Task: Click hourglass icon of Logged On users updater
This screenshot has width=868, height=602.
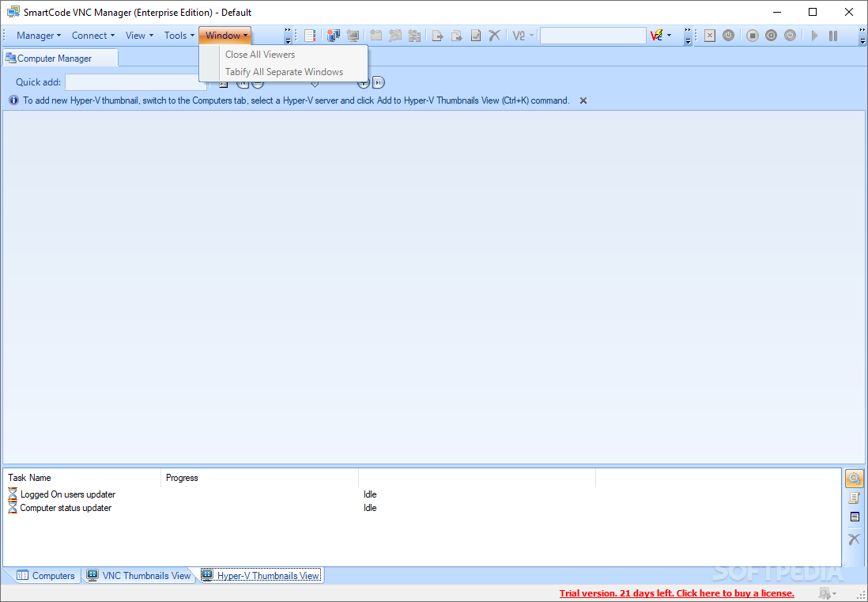Action: (13, 494)
